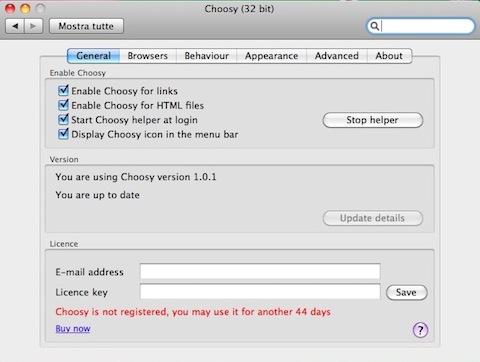Viewport: 480px width, 362px height.
Task: Close the Choosy preferences window
Action: [10, 8]
